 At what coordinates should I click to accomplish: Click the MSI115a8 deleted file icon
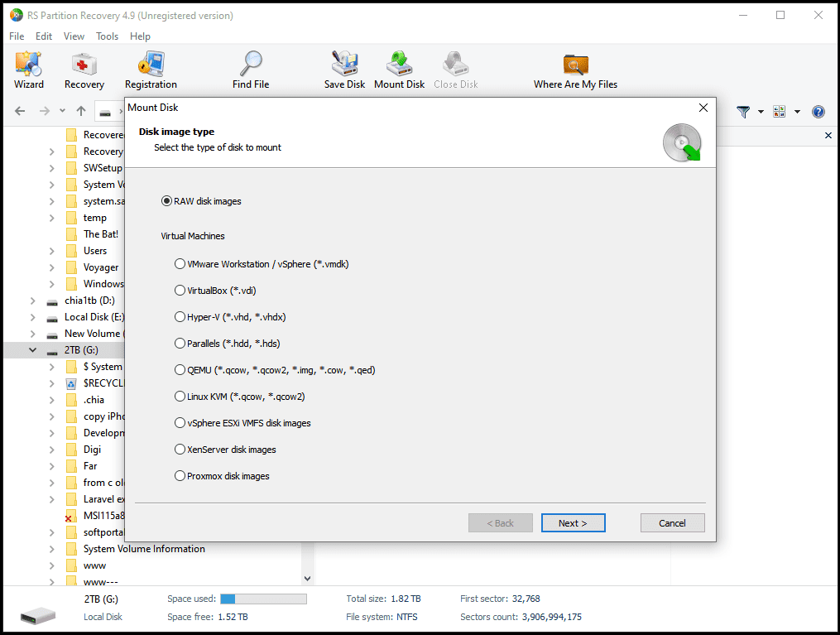70,516
